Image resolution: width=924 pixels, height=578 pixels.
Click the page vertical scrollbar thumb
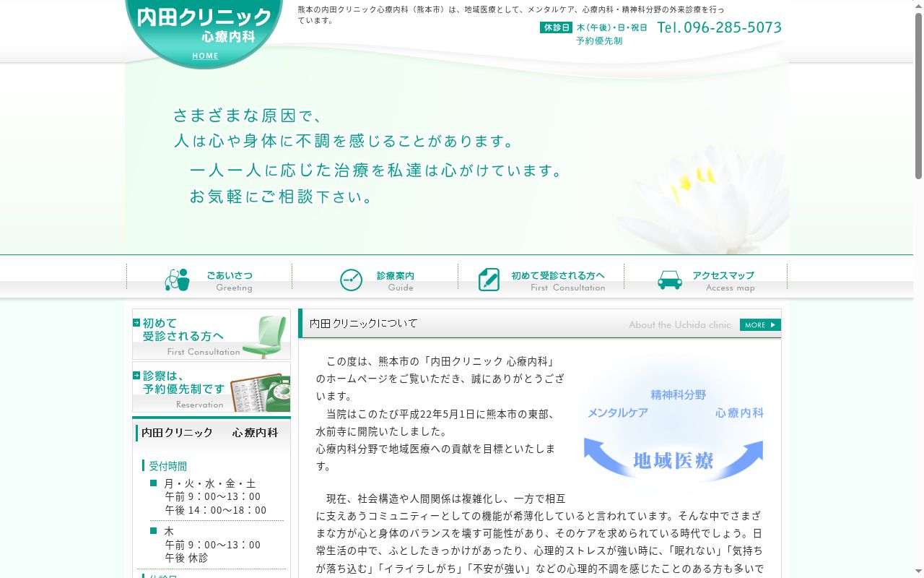(x=918, y=95)
